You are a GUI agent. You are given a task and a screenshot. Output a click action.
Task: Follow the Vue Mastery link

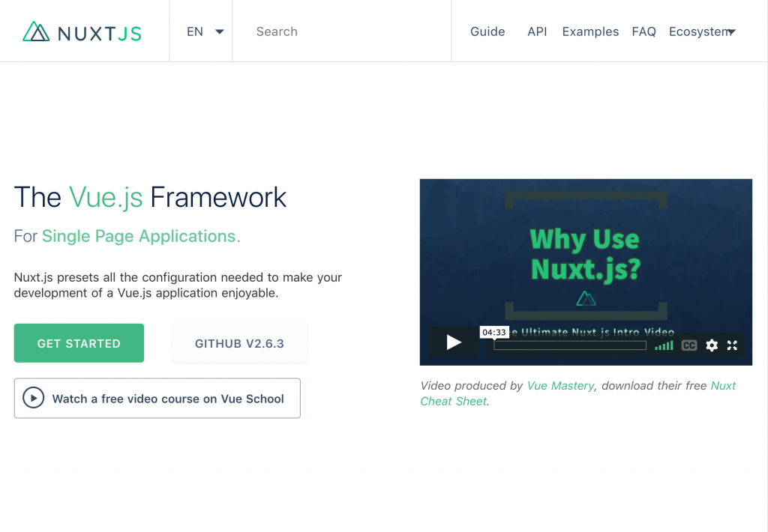pyautogui.click(x=560, y=386)
